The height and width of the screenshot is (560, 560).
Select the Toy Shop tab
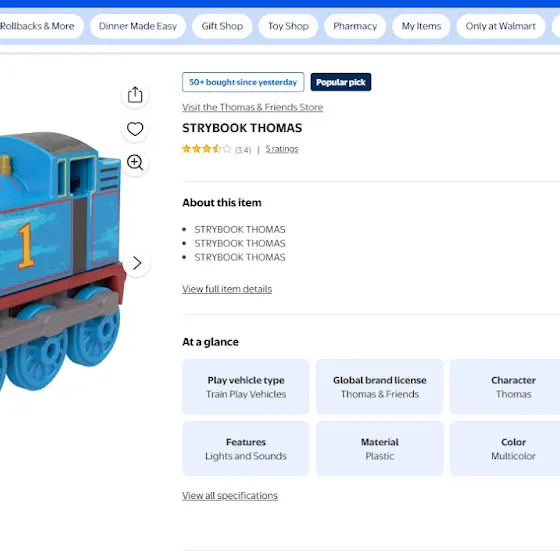288,26
